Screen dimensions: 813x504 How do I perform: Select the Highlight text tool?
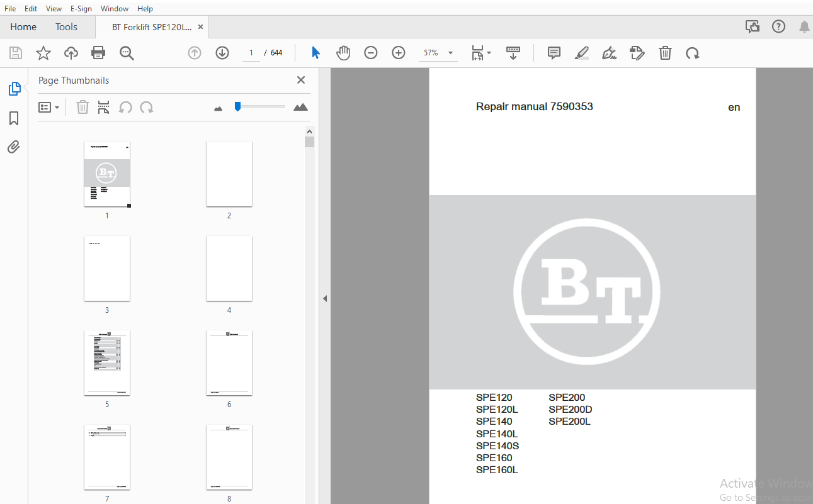click(582, 53)
